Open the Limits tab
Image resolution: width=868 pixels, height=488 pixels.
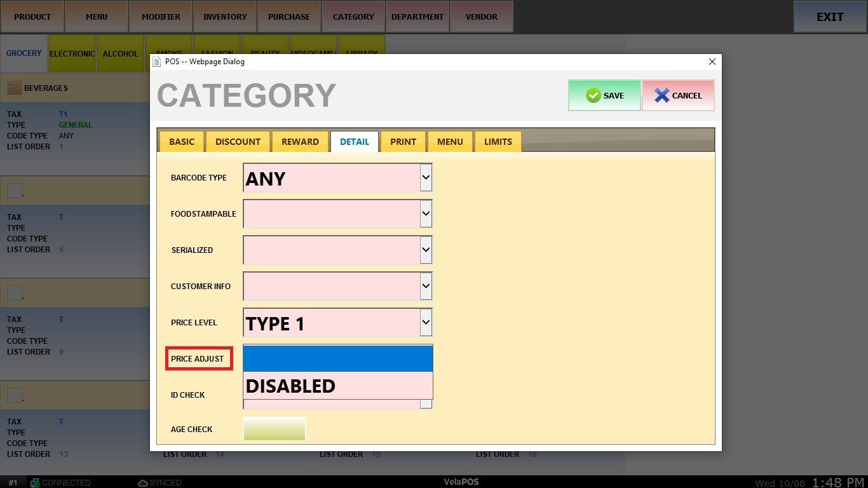[x=498, y=142]
